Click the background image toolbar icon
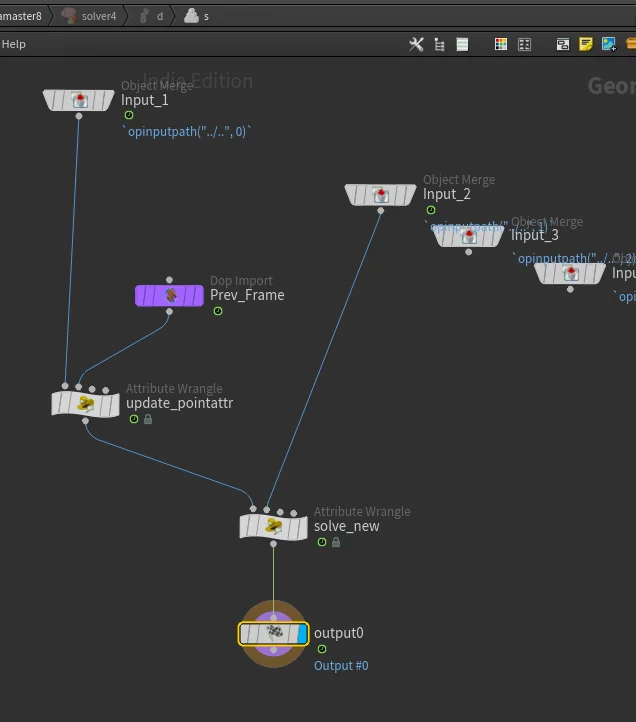 point(608,44)
